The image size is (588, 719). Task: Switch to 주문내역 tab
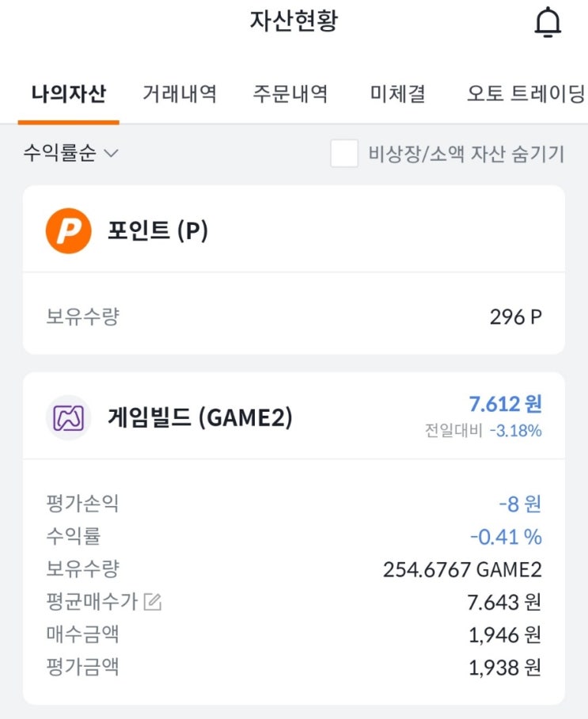click(x=290, y=93)
